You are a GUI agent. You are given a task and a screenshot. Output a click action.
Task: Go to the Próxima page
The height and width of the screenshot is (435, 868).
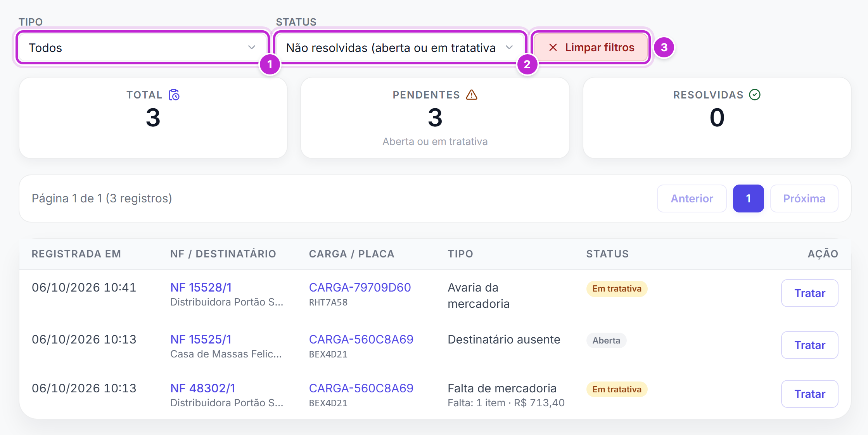(804, 199)
